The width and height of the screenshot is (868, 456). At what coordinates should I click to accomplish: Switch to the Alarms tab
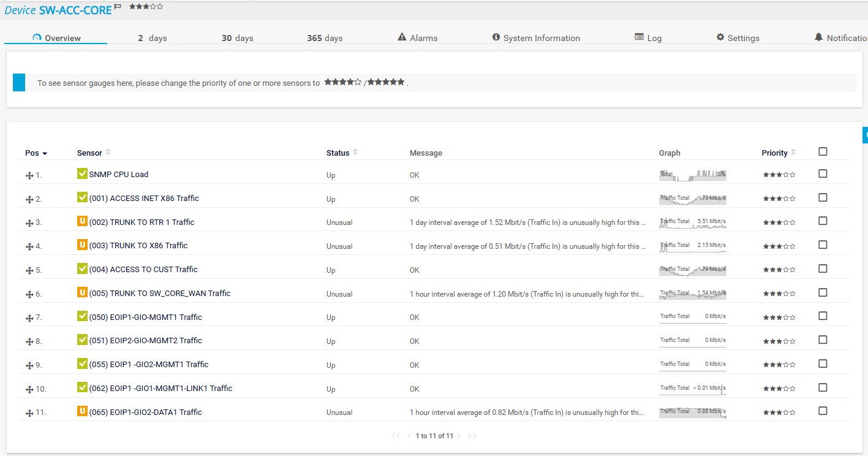pyautogui.click(x=418, y=38)
